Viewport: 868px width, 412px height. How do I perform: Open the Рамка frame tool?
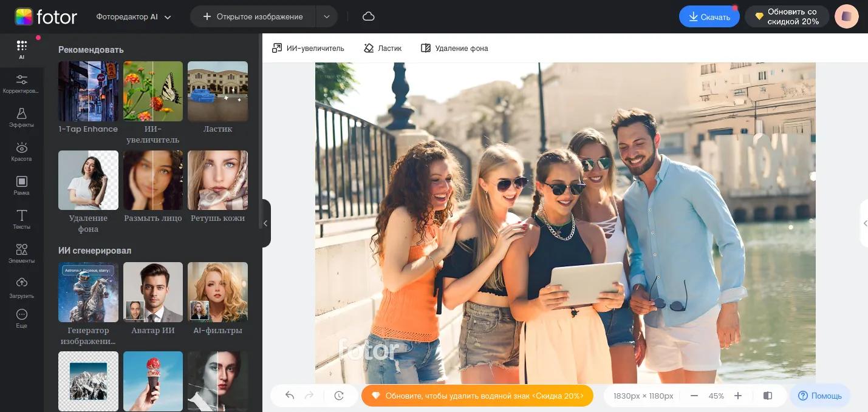[21, 186]
